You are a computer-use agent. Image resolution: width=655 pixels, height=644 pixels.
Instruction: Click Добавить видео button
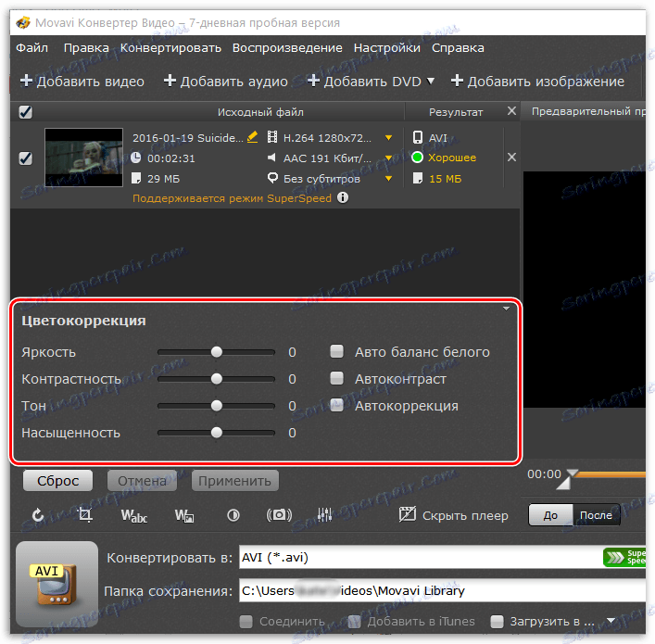pos(82,81)
